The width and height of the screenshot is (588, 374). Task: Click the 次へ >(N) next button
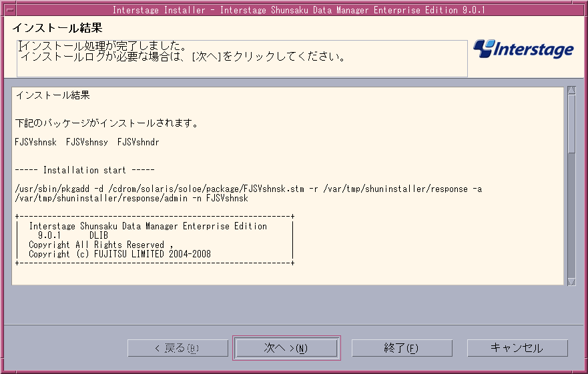[286, 348]
